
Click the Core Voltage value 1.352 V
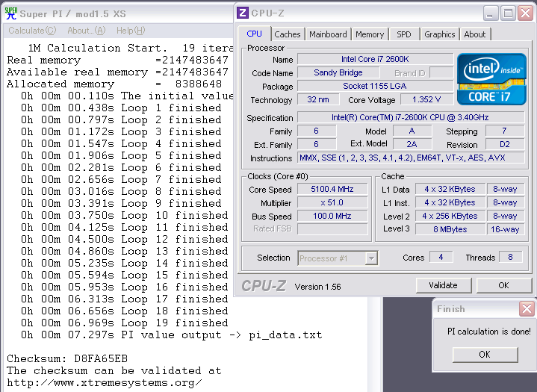pos(426,99)
